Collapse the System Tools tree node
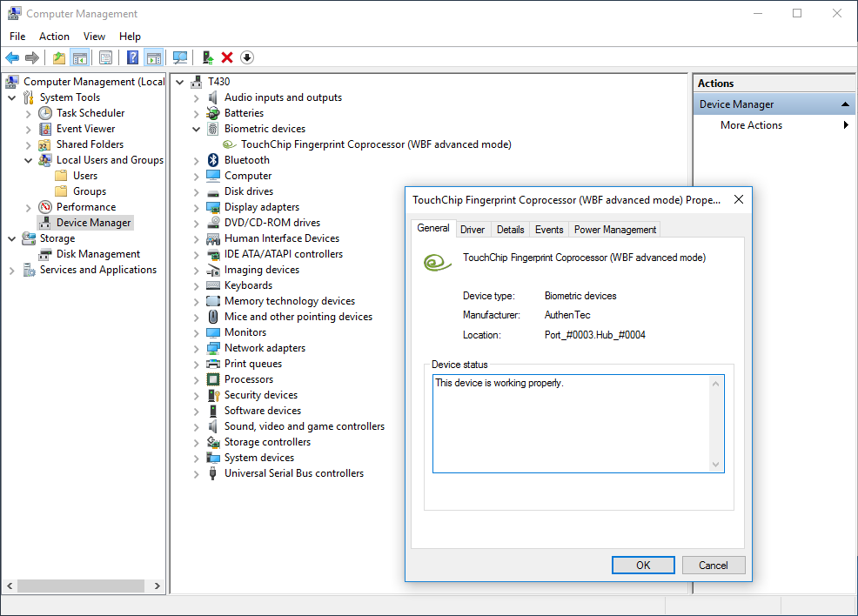The height and width of the screenshot is (616, 858). click(x=12, y=98)
